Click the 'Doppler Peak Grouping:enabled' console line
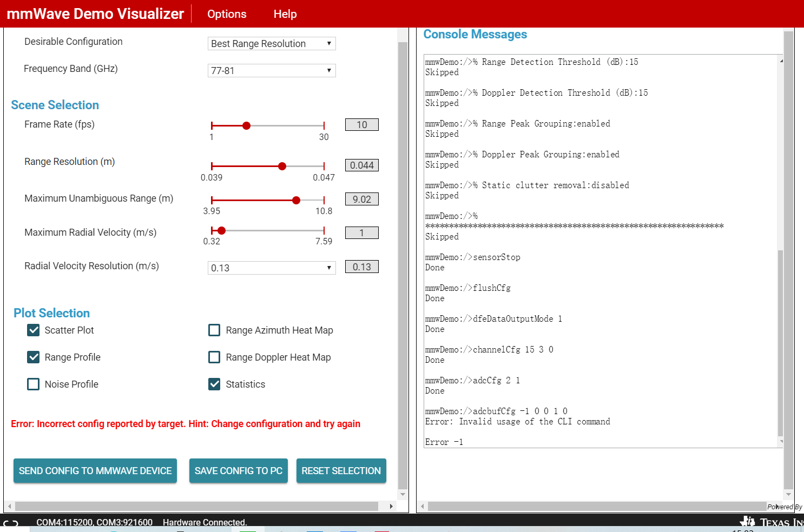 tap(523, 155)
